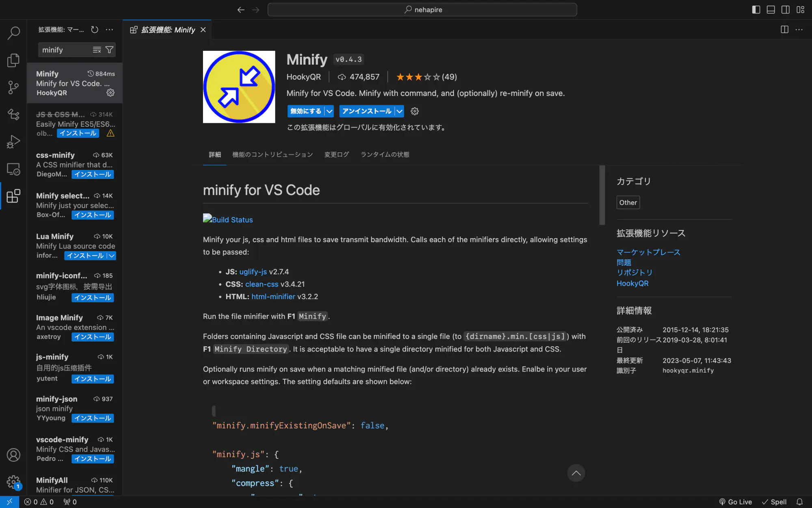812x508 pixels.
Task: Select the 機能のコントリビューション tab
Action: click(272, 154)
